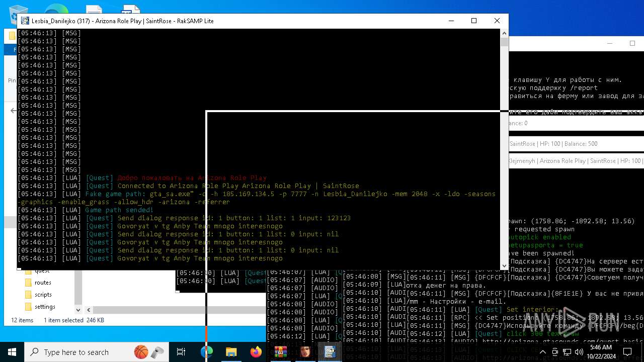Click the Back arrow in File Explorer
Screen dimensions: 644x362
14,111
